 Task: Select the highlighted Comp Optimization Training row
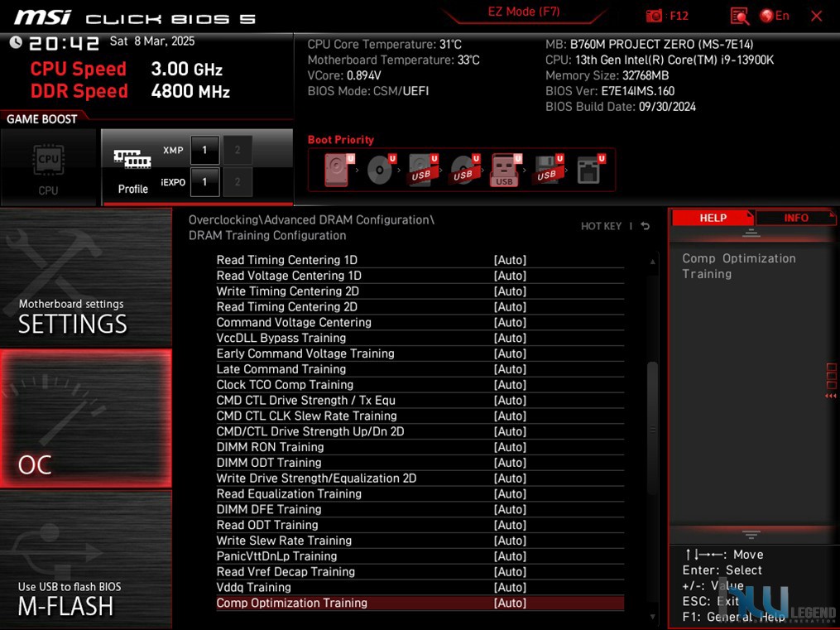[420, 603]
